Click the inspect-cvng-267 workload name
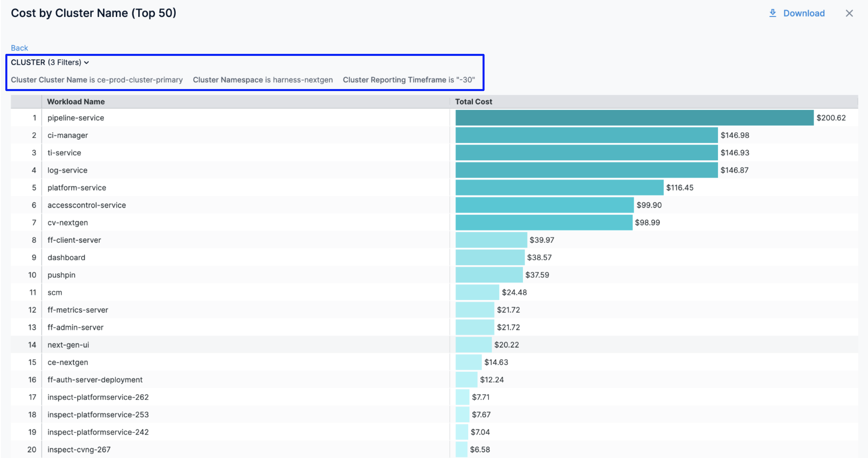Screen dimensions: 868x458 79,450
